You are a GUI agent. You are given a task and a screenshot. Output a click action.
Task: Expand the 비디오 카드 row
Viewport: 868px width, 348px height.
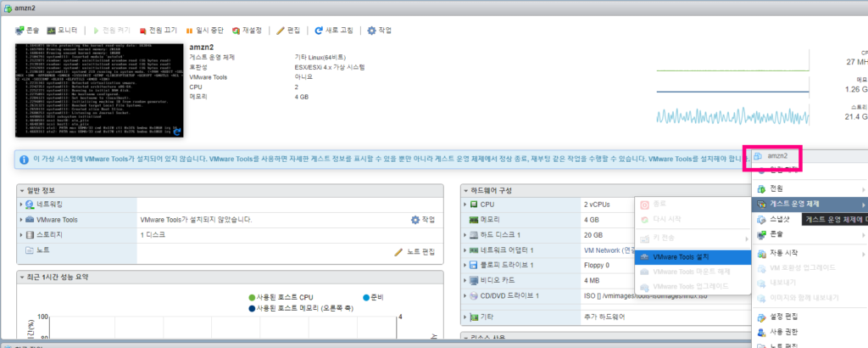(x=465, y=280)
